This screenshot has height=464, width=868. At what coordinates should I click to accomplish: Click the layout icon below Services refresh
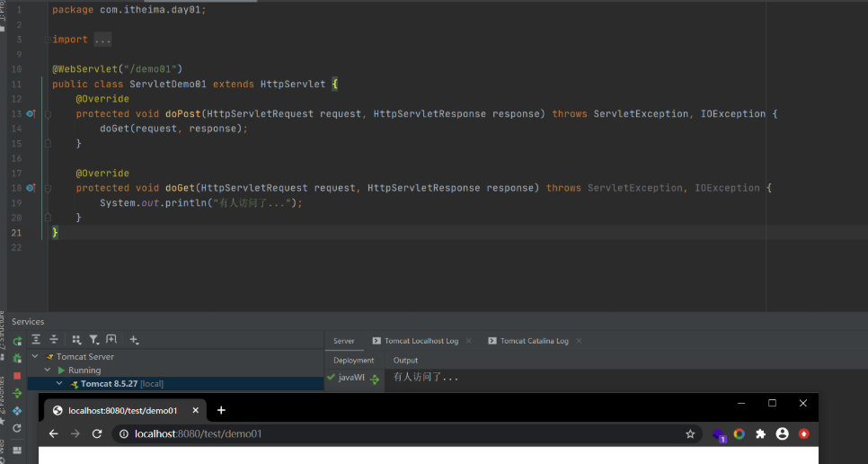(x=17, y=451)
